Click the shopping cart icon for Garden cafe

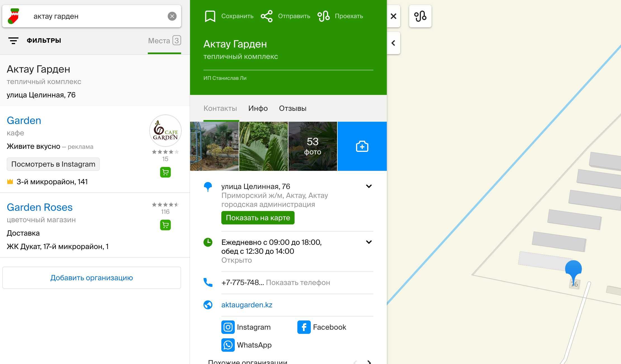[165, 172]
